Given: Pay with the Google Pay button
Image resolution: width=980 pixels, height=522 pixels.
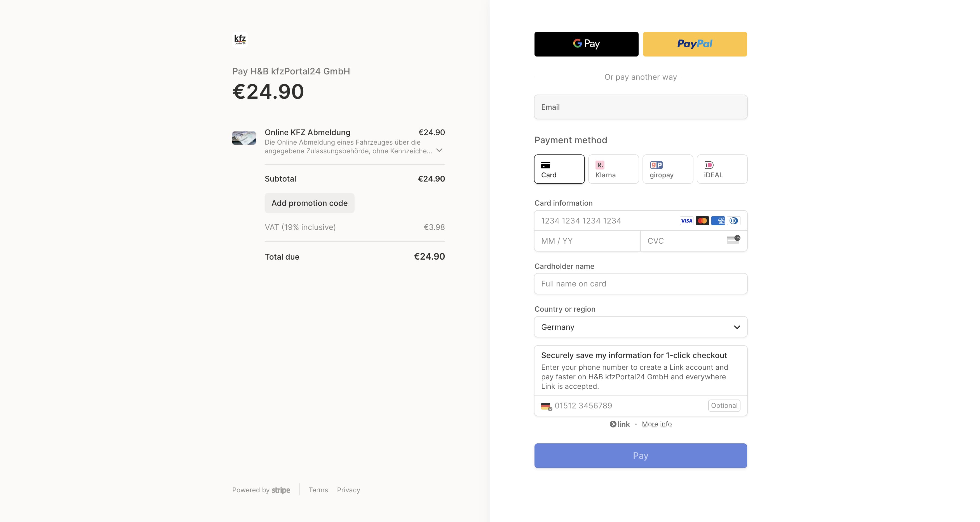Looking at the screenshot, I should (586, 44).
